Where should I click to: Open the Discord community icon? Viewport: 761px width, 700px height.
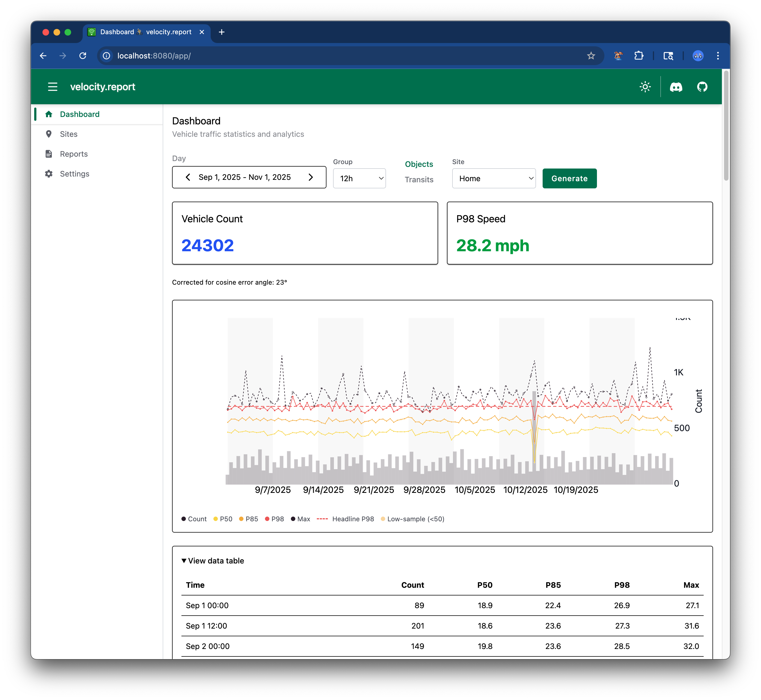click(676, 87)
